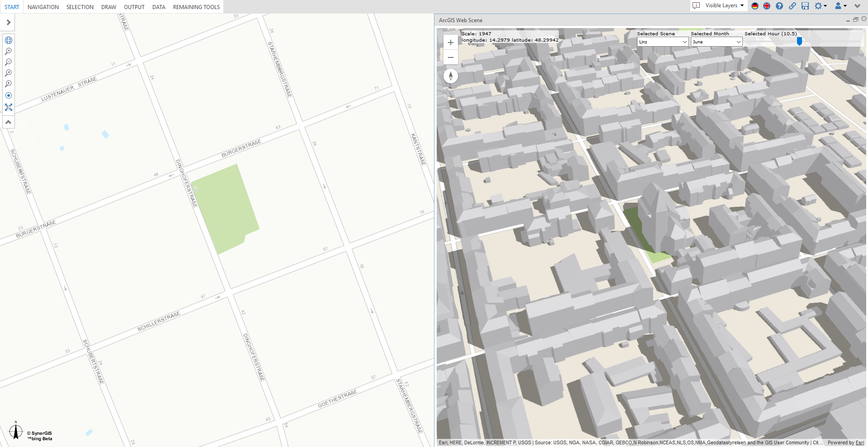The image size is (868, 447).
Task: Select the full extent globe tool
Action: (x=8, y=40)
